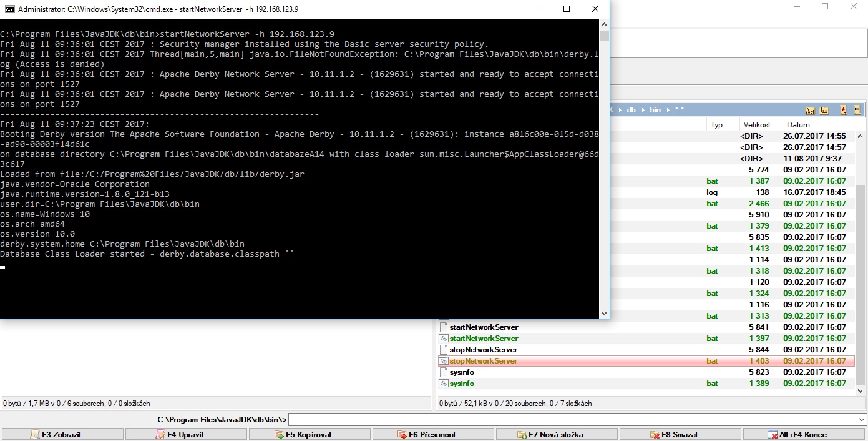Click icon of plain stopNetworkServer file
Image resolution: width=868 pixels, height=441 pixels.
[x=444, y=350]
